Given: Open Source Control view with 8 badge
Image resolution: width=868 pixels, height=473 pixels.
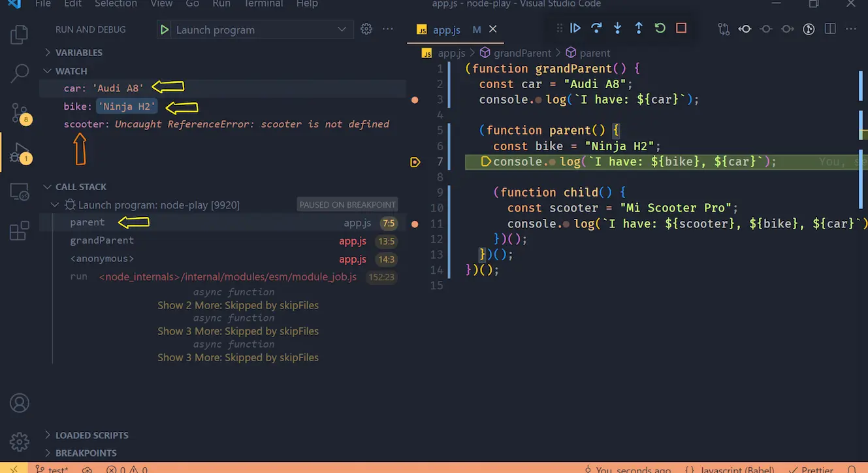Looking at the screenshot, I should (x=20, y=114).
